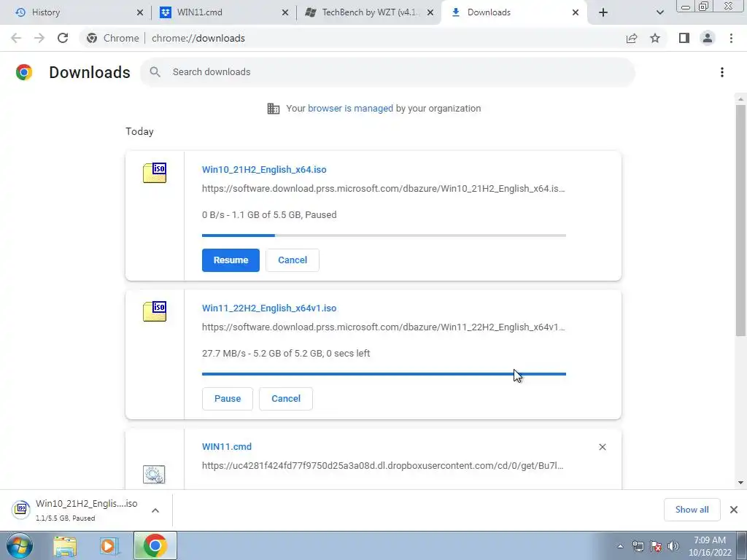This screenshot has width=747, height=560.
Task: Click the Win10 ISO source URL
Action: pos(384,189)
